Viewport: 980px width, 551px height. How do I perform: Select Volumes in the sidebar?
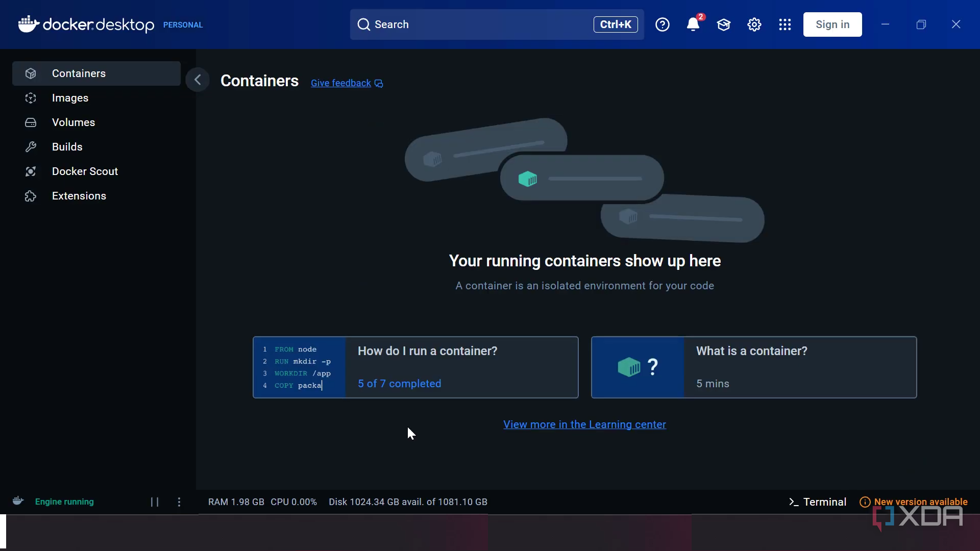point(96,122)
